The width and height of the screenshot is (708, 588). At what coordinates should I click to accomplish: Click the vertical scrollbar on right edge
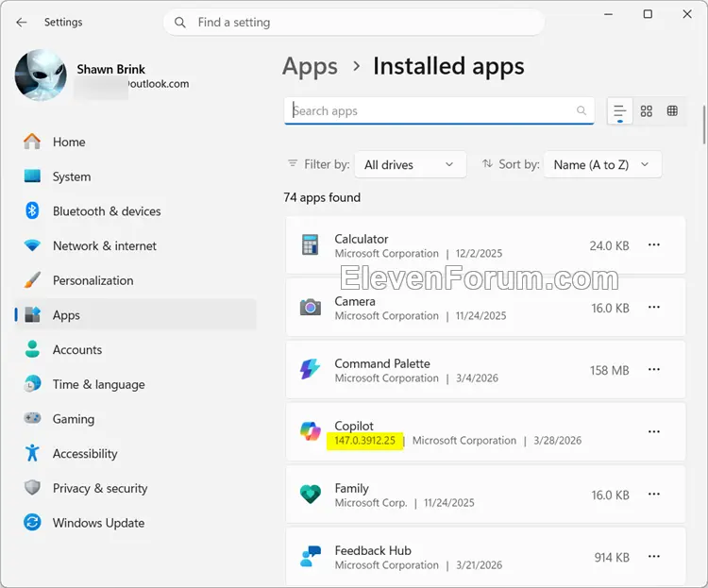click(703, 126)
